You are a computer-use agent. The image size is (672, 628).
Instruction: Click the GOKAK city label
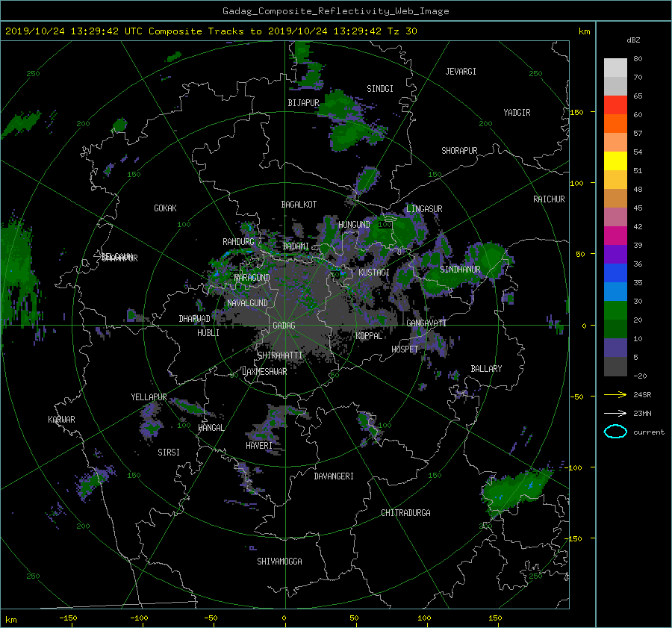(165, 208)
